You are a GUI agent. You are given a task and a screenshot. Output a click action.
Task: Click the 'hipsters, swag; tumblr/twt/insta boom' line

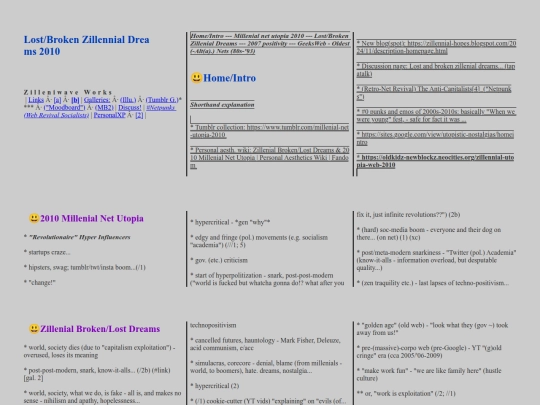(85, 267)
